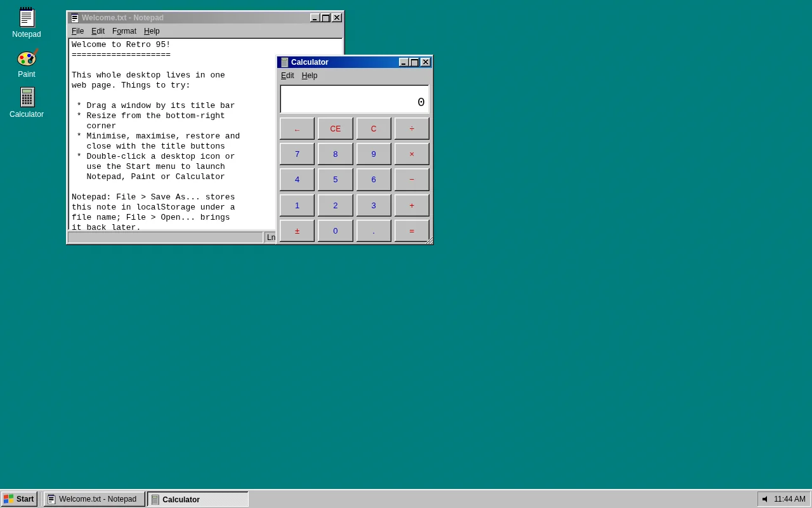The image size is (812, 508).
Task: Click the Calculator resize grip corner
Action: click(x=429, y=240)
